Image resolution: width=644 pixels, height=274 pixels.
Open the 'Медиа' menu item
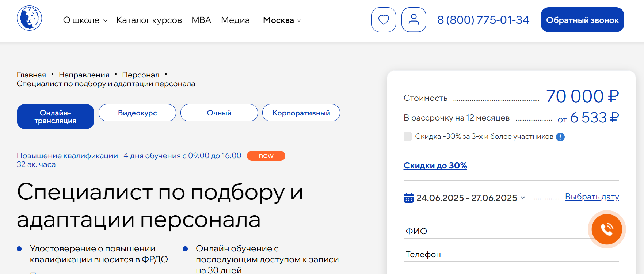pos(235,20)
